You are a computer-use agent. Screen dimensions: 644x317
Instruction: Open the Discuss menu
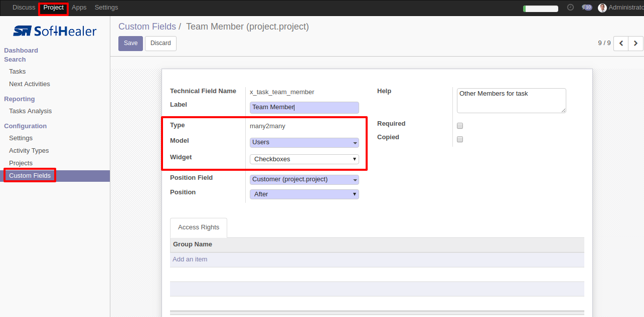click(x=24, y=8)
